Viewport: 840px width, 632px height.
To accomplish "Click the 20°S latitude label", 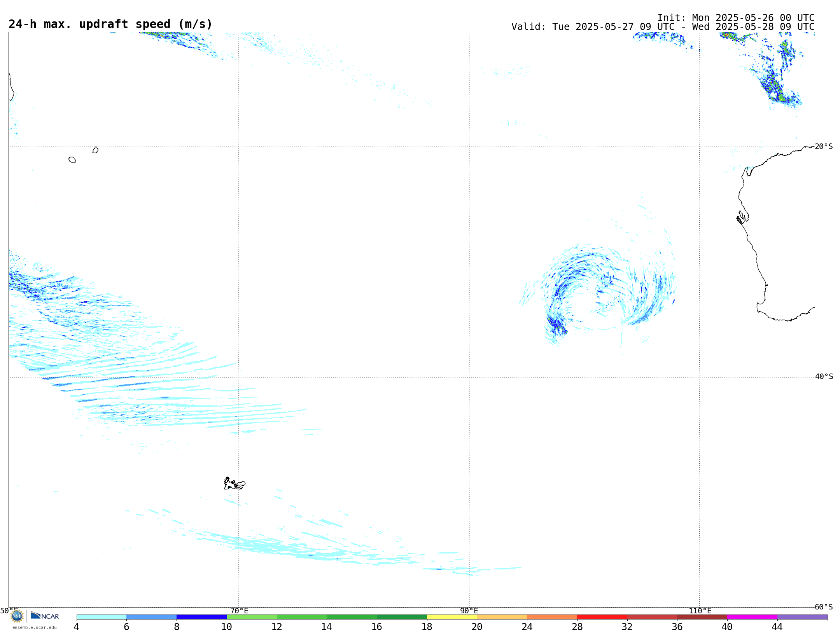I will pyautogui.click(x=824, y=147).
